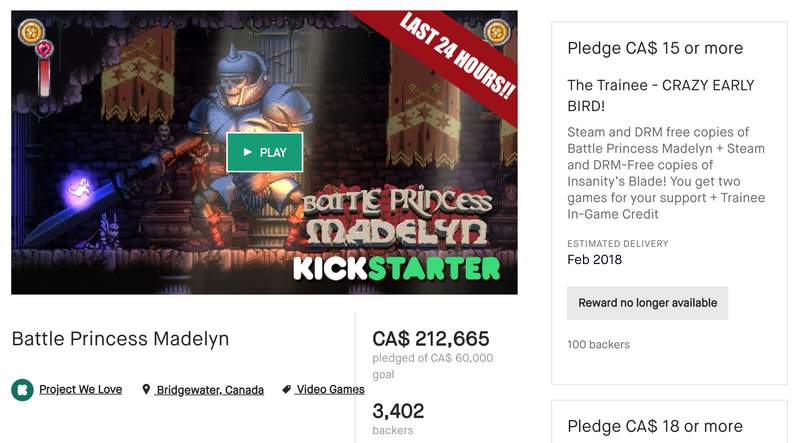Click the Kickstarter logo in the video

pos(395,268)
